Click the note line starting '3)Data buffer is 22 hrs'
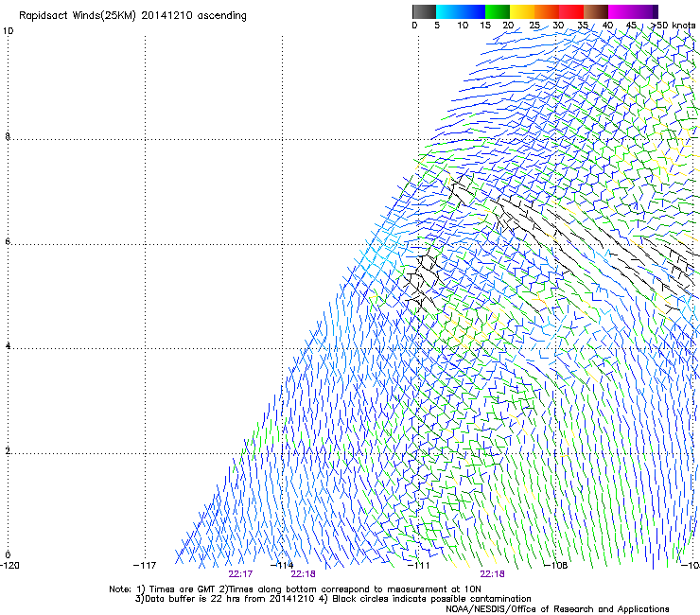700x615 pixels. 333,599
